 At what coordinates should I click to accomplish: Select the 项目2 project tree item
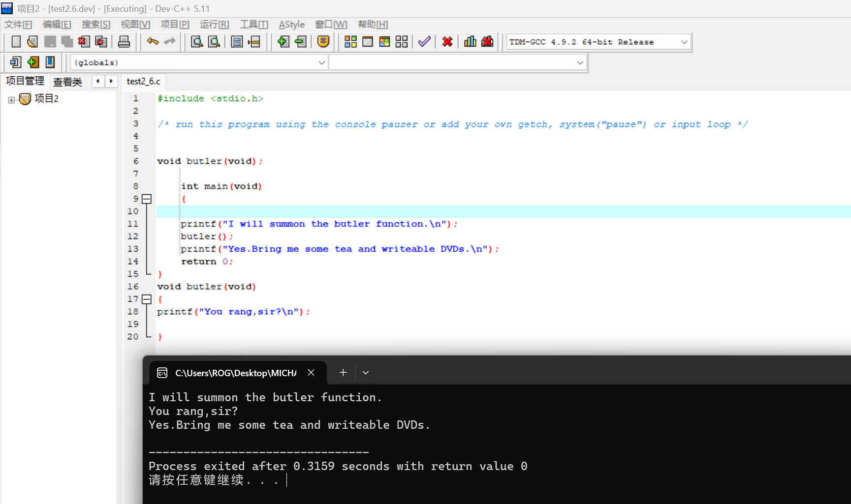[46, 99]
